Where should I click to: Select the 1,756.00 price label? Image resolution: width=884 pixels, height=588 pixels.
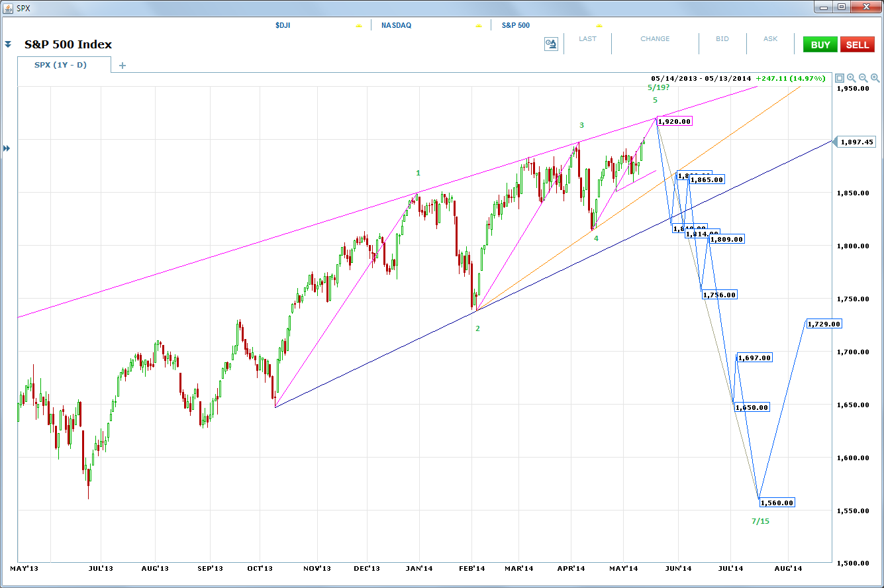coord(719,295)
